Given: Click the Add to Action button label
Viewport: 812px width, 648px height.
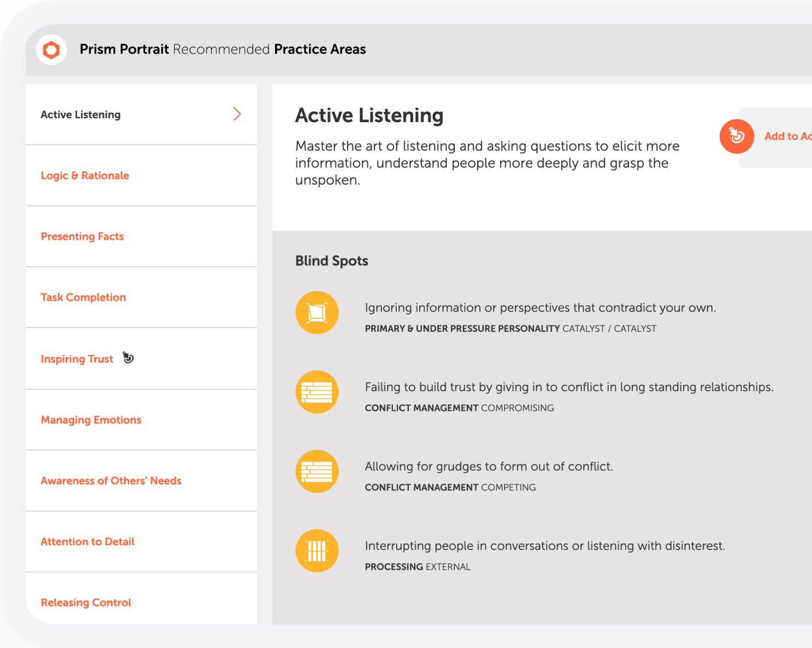Looking at the screenshot, I should click(787, 136).
